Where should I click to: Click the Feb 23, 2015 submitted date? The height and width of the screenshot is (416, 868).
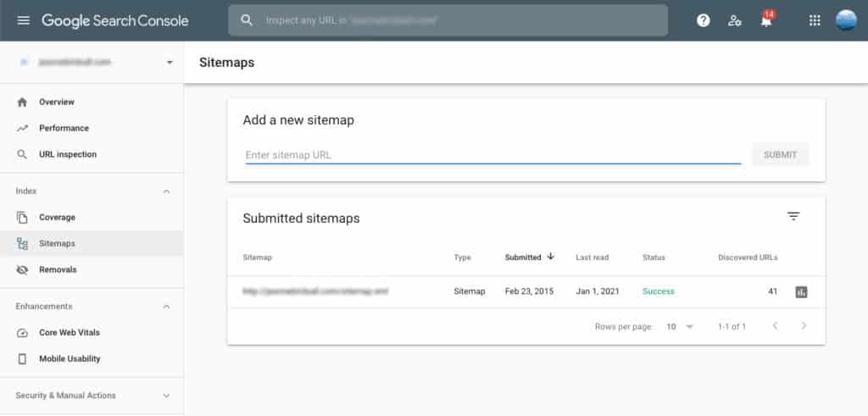pos(529,291)
